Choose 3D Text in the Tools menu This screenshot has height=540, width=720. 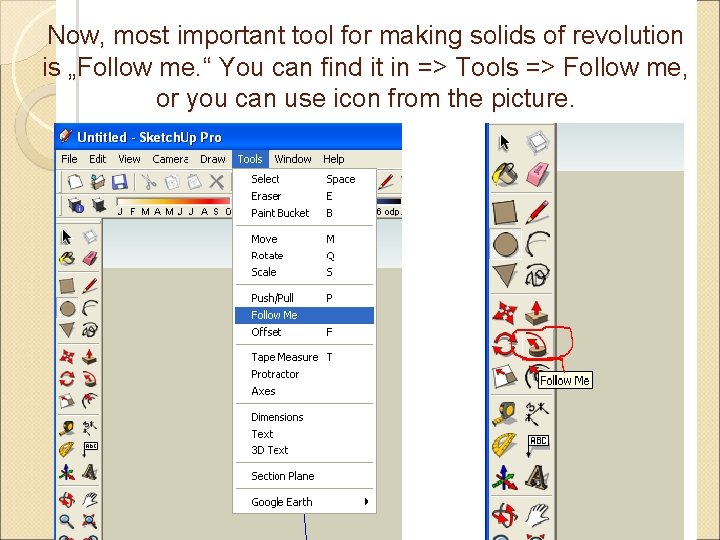pyautogui.click(x=304, y=450)
